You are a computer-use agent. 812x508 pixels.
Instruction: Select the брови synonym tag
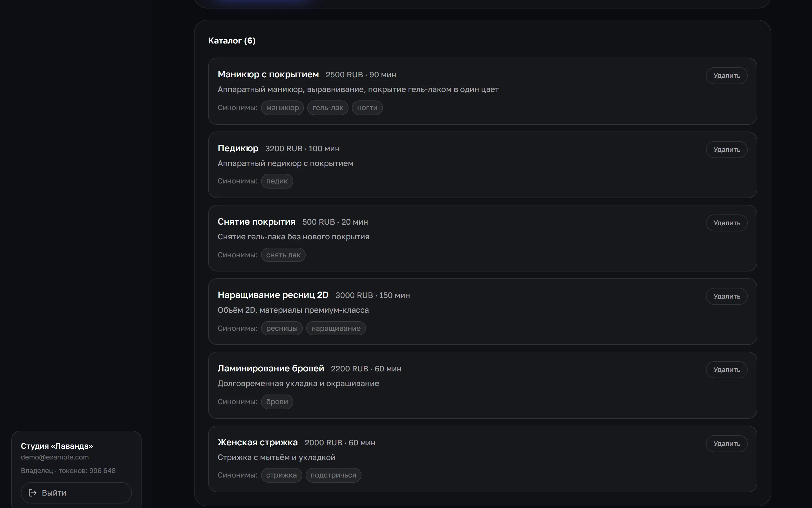click(x=277, y=402)
